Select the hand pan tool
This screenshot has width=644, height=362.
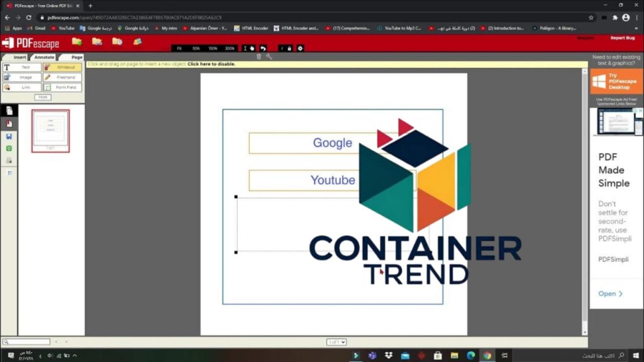(x=252, y=48)
